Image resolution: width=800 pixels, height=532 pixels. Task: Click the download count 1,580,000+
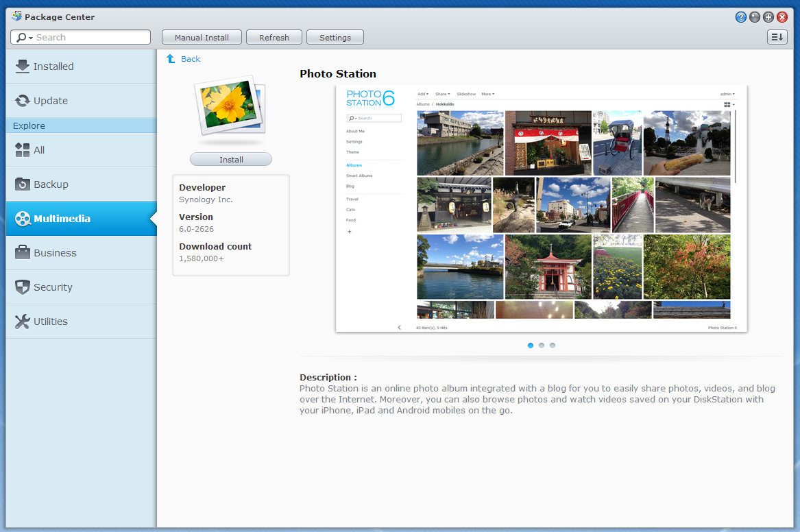pyautogui.click(x=202, y=258)
